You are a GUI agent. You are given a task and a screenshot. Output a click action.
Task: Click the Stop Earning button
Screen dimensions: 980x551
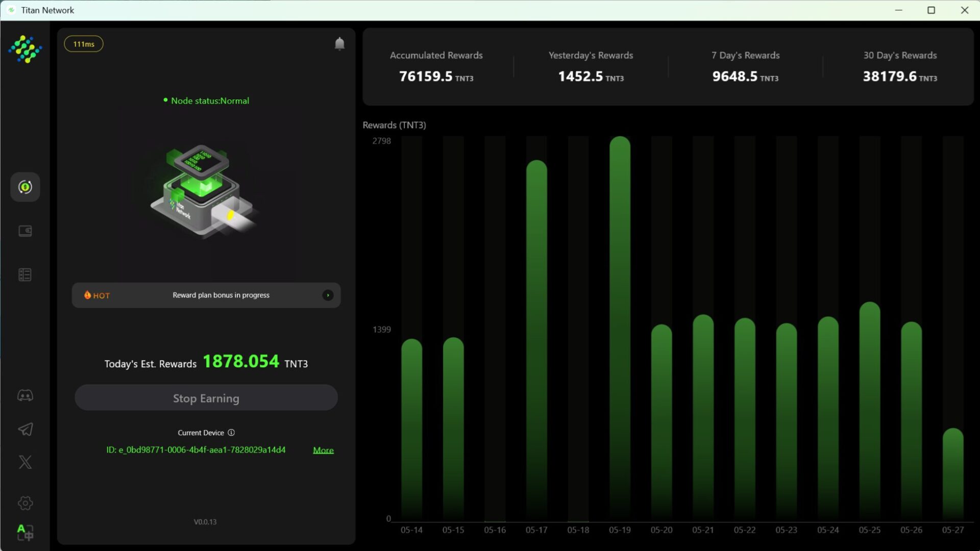coord(206,398)
